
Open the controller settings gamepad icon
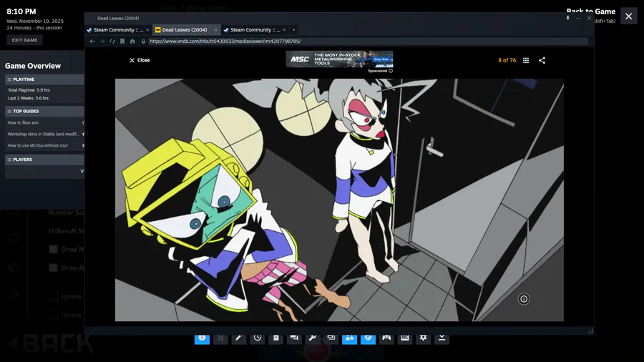[386, 338]
